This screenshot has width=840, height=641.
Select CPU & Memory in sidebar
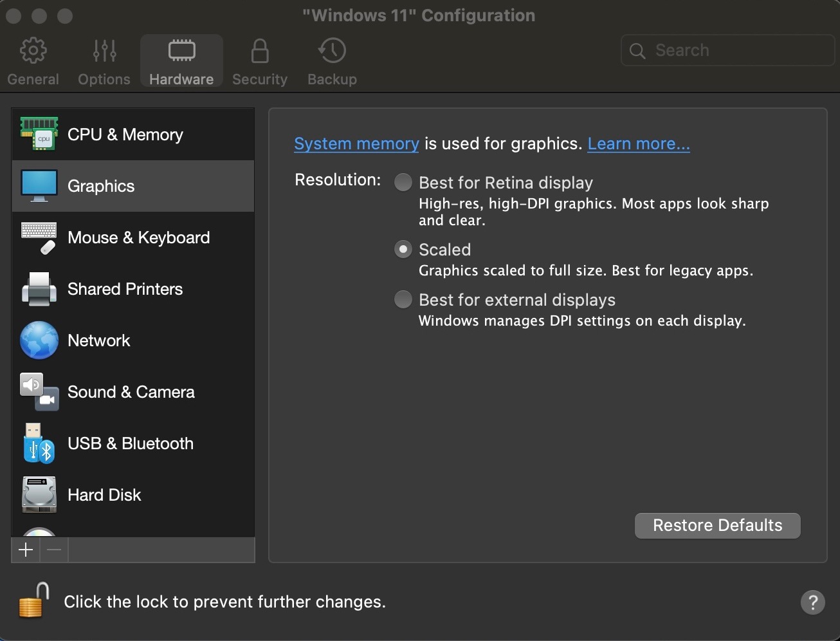pos(133,135)
